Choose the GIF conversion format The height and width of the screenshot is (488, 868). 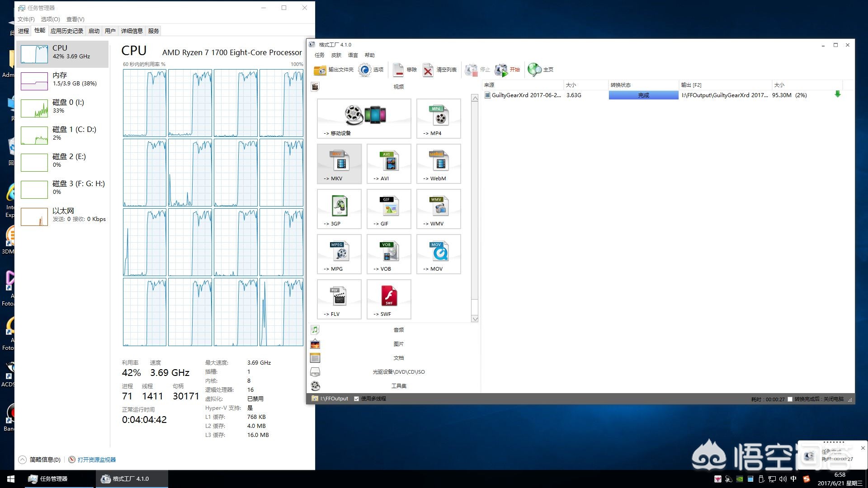[389, 209]
